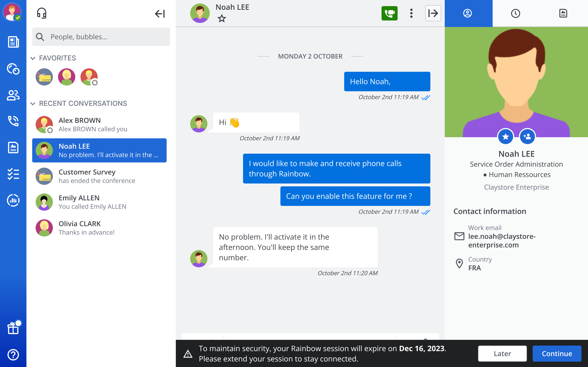Open the three-dot more options menu

point(411,13)
